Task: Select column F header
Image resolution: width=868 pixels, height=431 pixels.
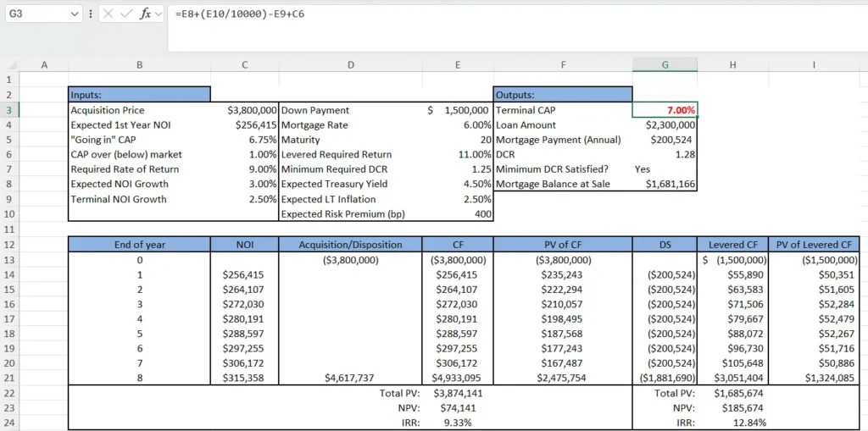Action: (563, 64)
